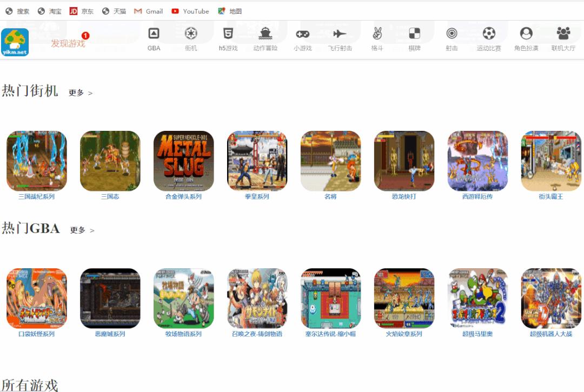Open the 拳皇系列 game thumbnail
The height and width of the screenshot is (392, 584).
[x=257, y=161]
